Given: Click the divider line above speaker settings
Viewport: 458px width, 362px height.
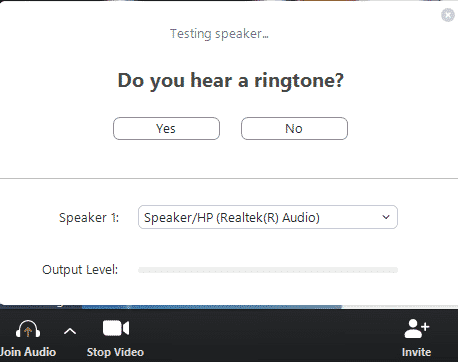Looking at the screenshot, I should point(229,178).
